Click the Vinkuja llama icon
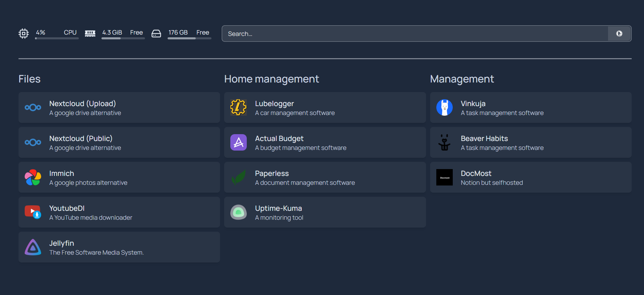This screenshot has height=295, width=644. point(445,107)
